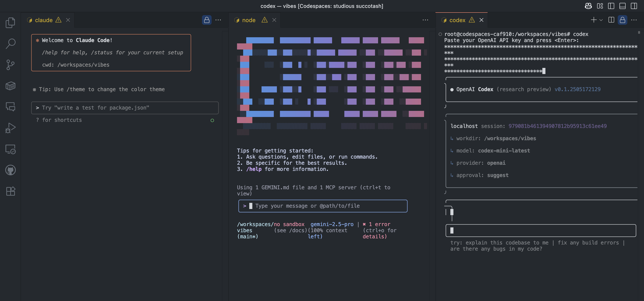Open Copilot chat icon in title bar
644x301 pixels.
point(588,6)
